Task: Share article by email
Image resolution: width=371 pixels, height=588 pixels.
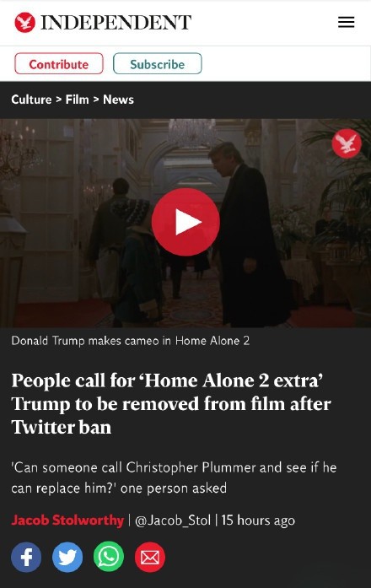Action: point(150,558)
